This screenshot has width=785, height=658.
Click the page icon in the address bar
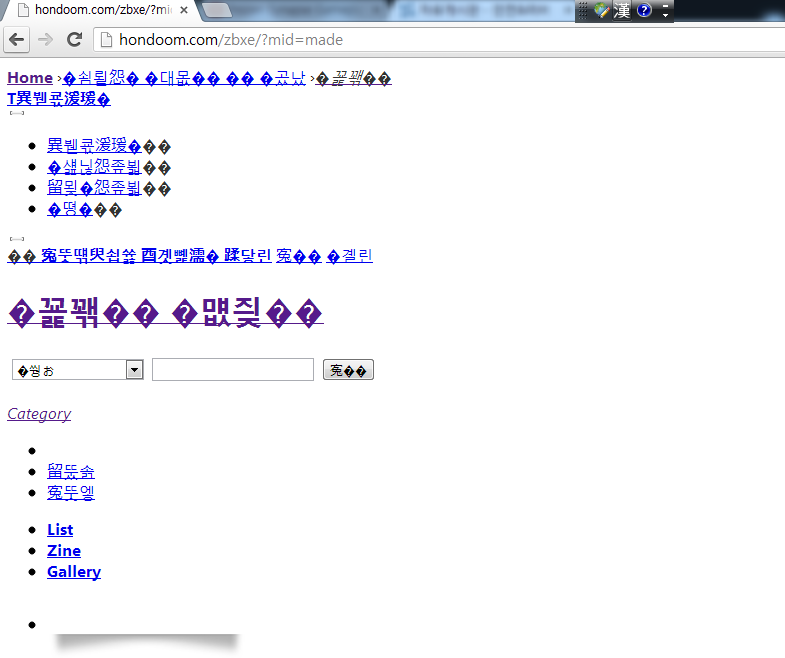pyautogui.click(x=106, y=40)
